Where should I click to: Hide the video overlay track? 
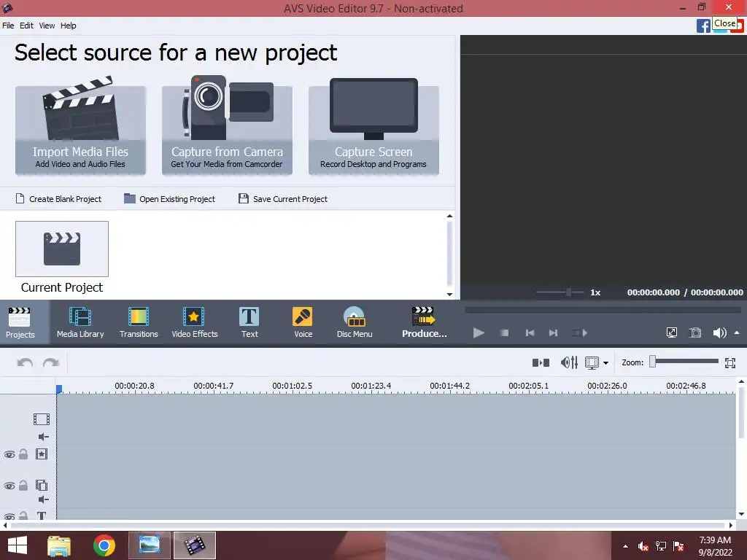click(9, 486)
